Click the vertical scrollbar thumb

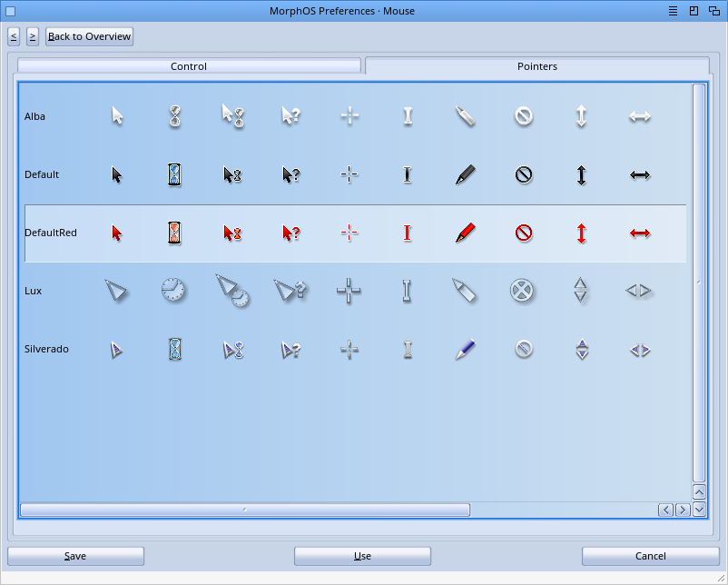[699, 283]
